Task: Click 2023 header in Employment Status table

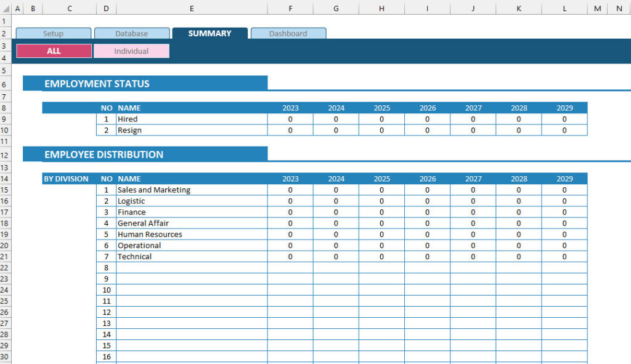Action: click(291, 108)
